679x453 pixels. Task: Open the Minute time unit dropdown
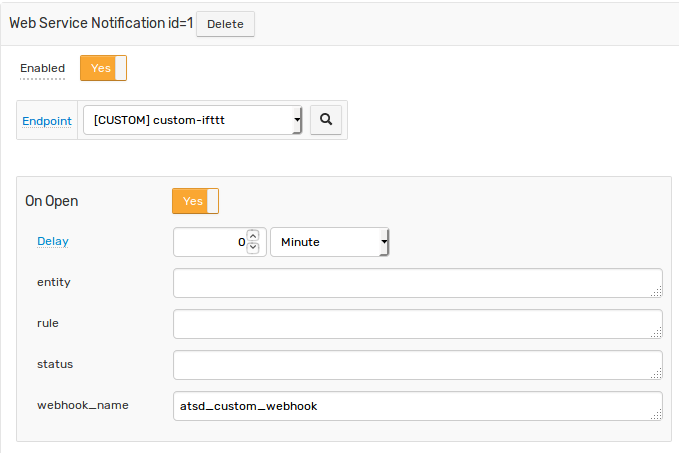[330, 242]
